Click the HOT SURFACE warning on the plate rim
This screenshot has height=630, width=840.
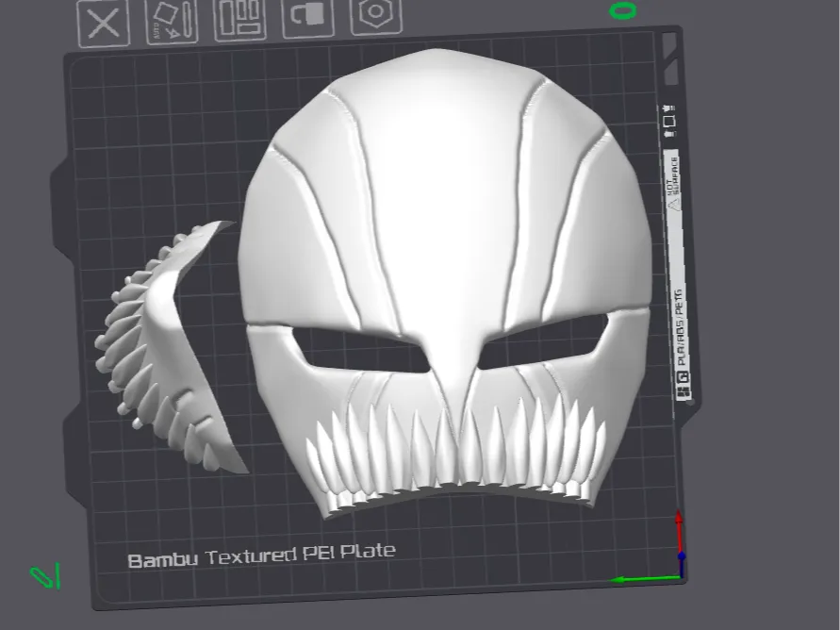pyautogui.click(x=671, y=182)
